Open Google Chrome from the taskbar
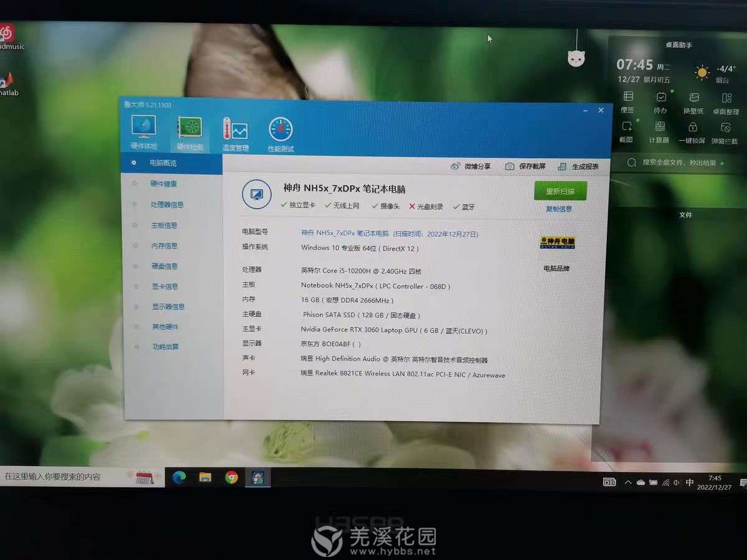The width and height of the screenshot is (747, 560). click(x=232, y=477)
